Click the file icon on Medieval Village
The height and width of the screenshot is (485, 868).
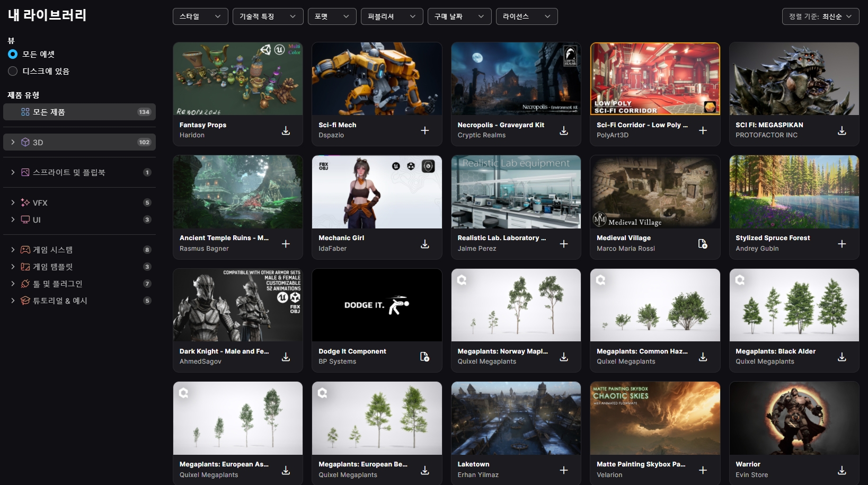(703, 244)
